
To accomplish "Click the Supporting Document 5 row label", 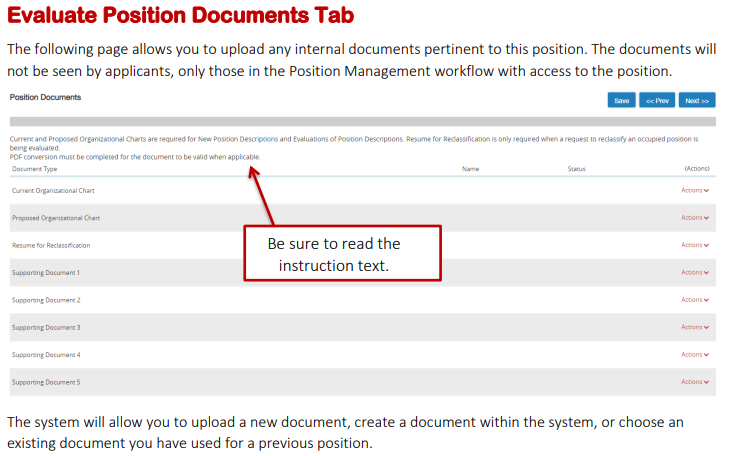I will click(x=46, y=382).
